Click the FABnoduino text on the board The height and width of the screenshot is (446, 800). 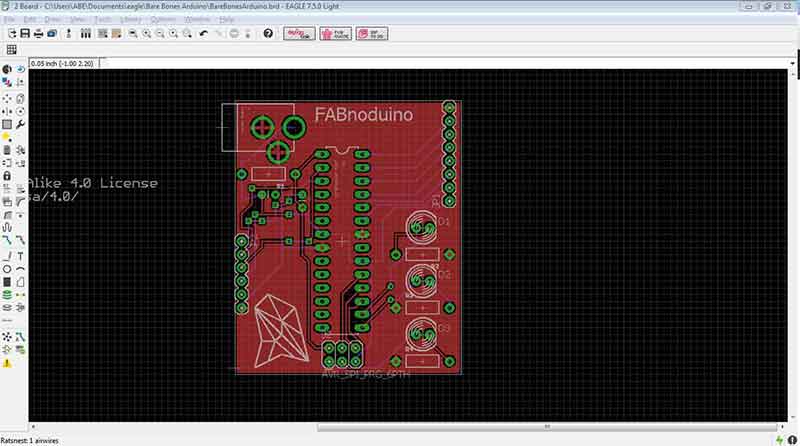click(364, 114)
